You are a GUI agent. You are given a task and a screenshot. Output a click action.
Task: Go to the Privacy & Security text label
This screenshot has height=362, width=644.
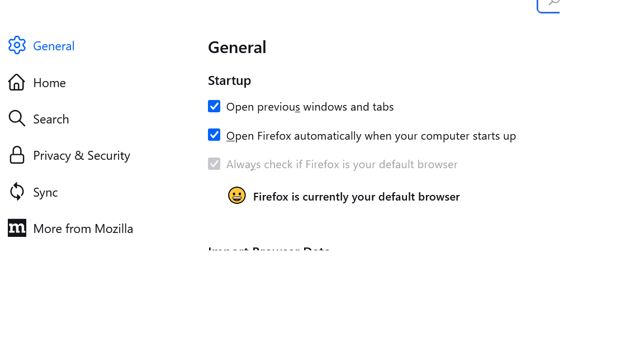tap(82, 155)
